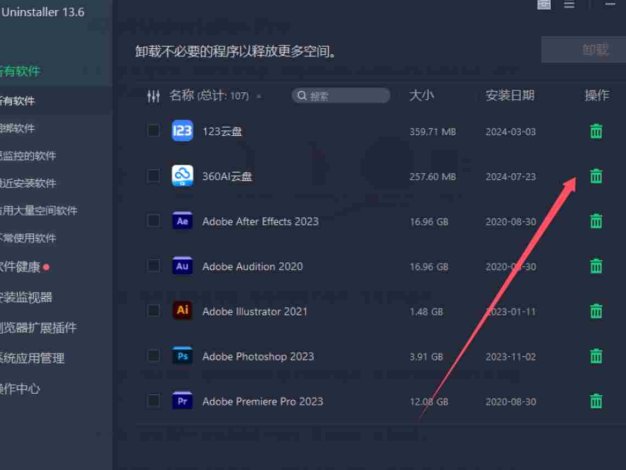Check the Adobe Illustrator 2021 checkbox
626x470 pixels.
point(153,311)
